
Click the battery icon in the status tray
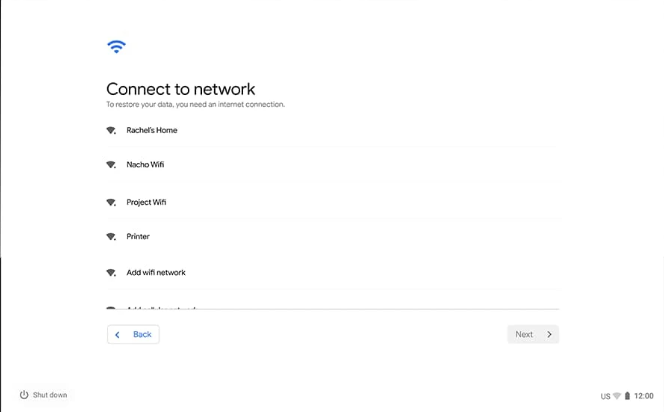point(627,396)
